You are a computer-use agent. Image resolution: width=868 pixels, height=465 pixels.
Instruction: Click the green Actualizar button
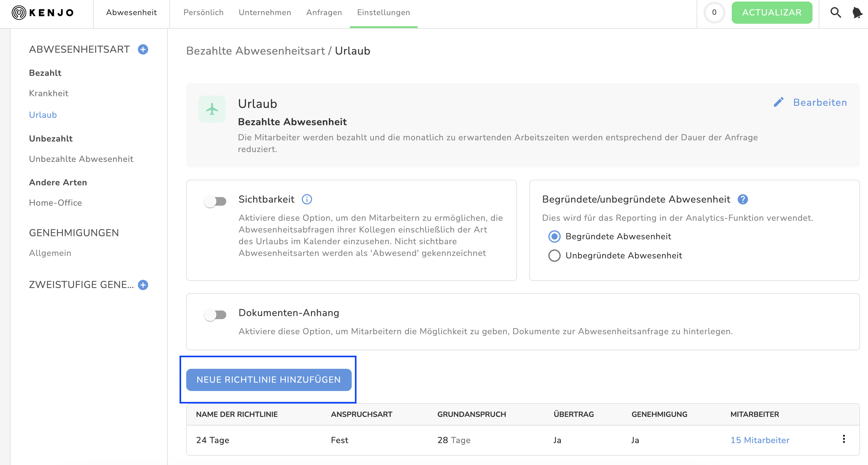coord(772,13)
